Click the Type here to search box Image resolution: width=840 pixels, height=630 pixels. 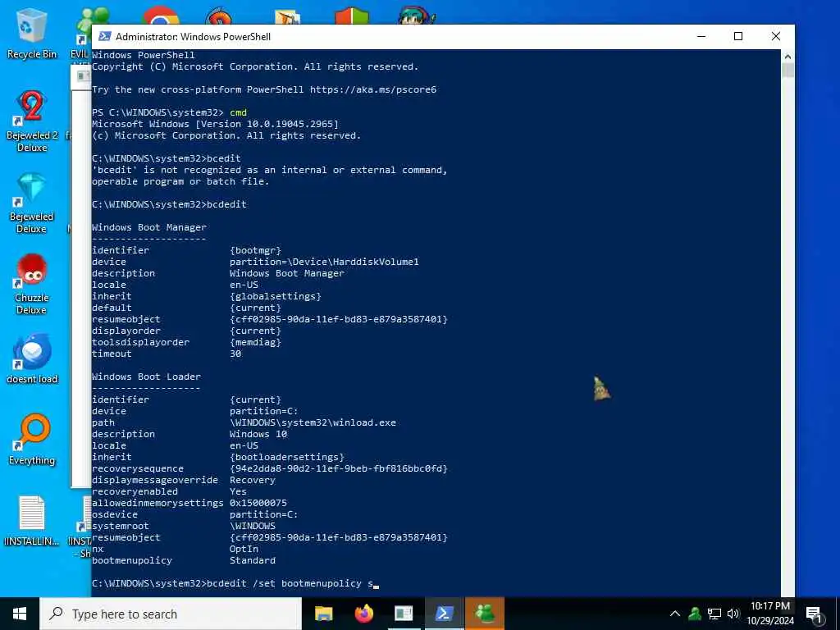click(x=171, y=614)
